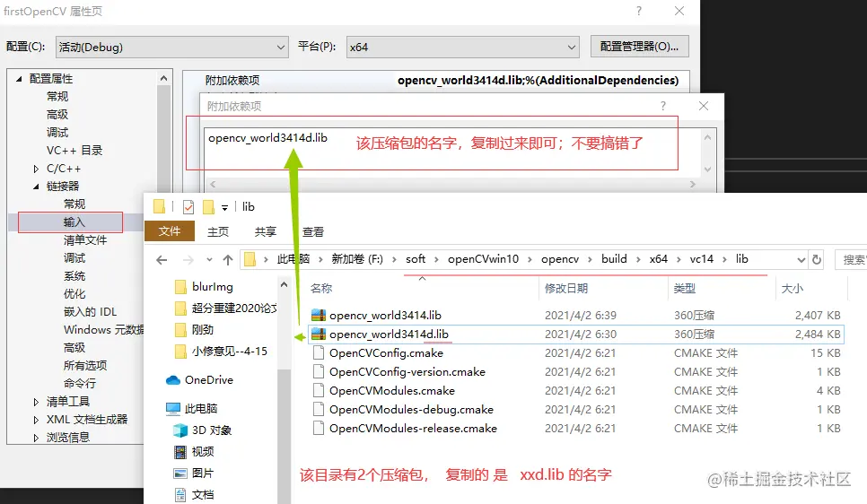Screen dimensions: 867x504
Task: Select 清单文件 under 链接器
Action: coord(85,239)
